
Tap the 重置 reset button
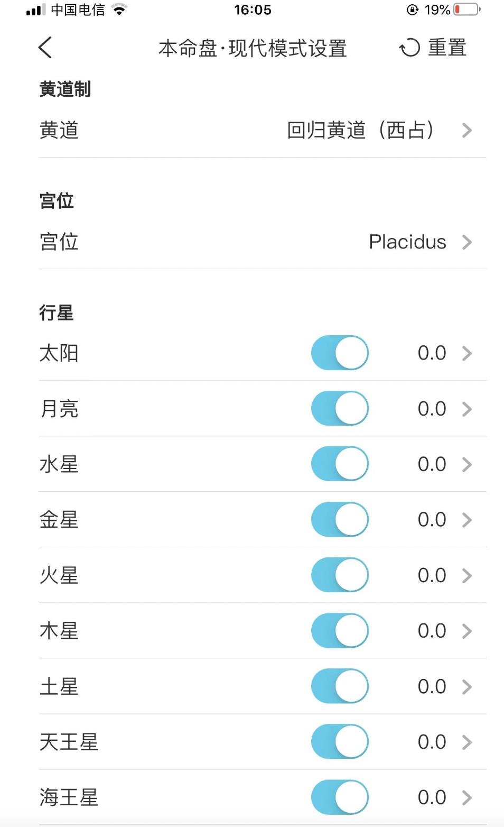click(446, 48)
